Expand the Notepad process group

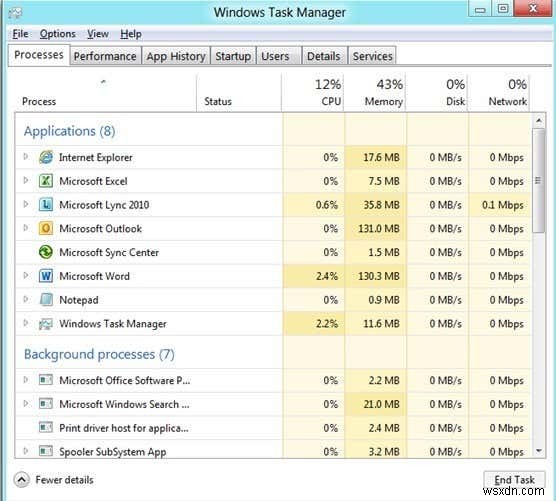tap(26, 299)
